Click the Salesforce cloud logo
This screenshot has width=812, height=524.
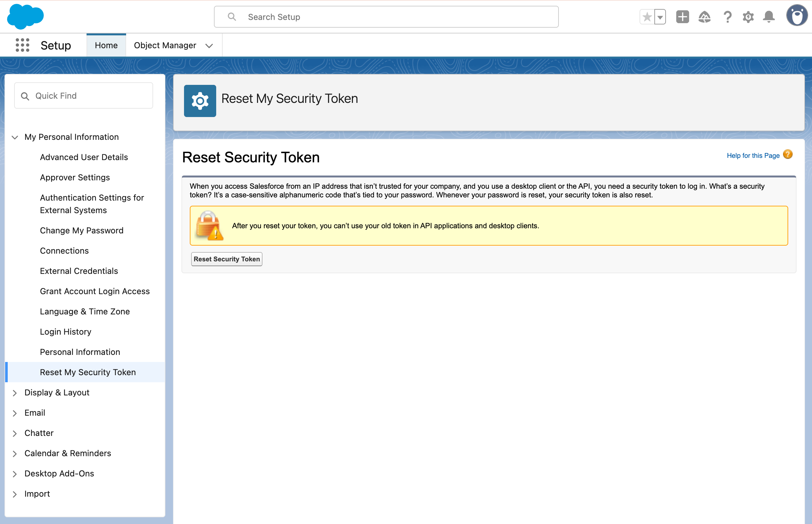(x=25, y=16)
